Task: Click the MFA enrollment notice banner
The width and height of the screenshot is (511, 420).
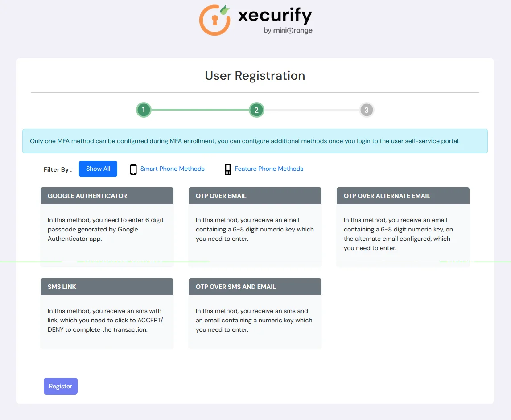Action: (x=255, y=140)
